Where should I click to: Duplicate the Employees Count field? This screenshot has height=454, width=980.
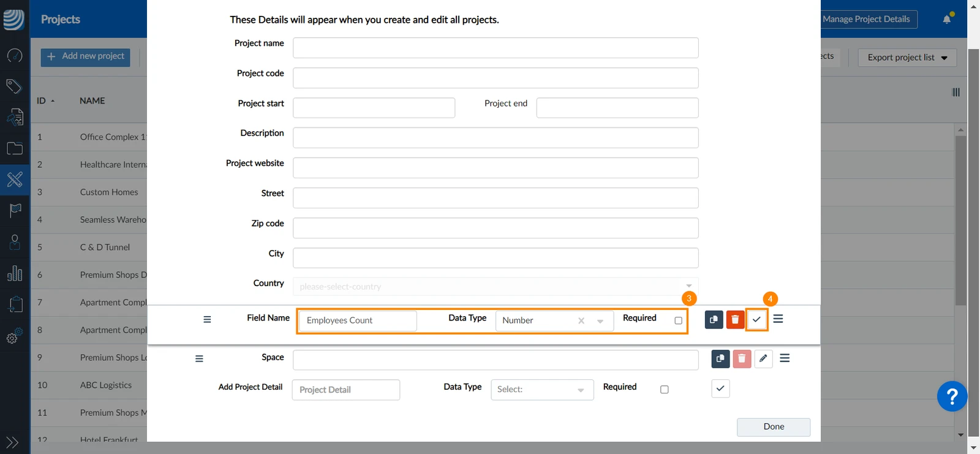[714, 320]
